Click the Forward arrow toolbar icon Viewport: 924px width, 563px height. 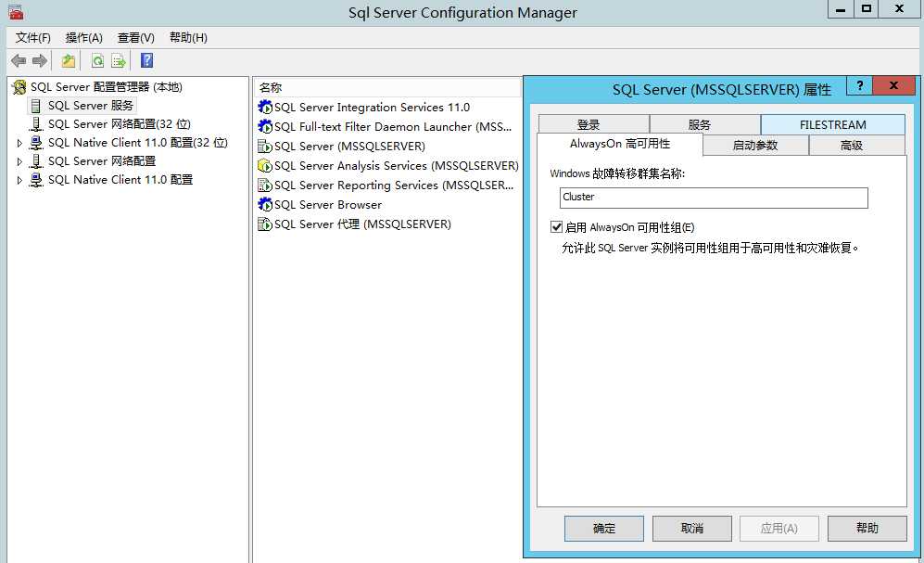pyautogui.click(x=40, y=60)
